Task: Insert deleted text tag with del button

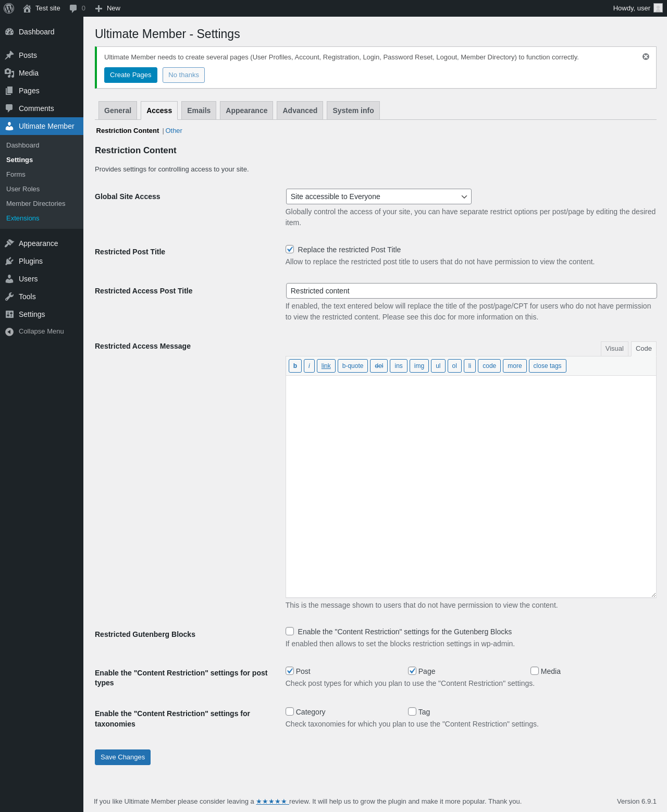Action: tap(379, 366)
